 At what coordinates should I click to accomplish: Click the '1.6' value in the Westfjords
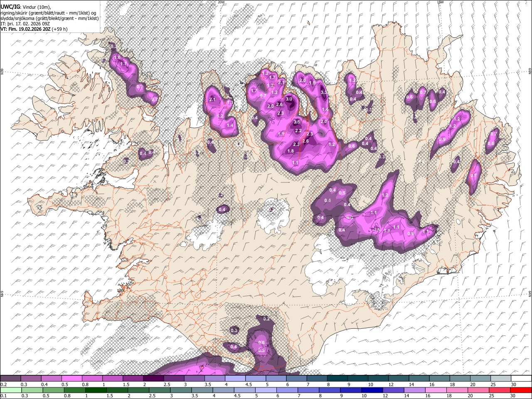tap(117, 57)
